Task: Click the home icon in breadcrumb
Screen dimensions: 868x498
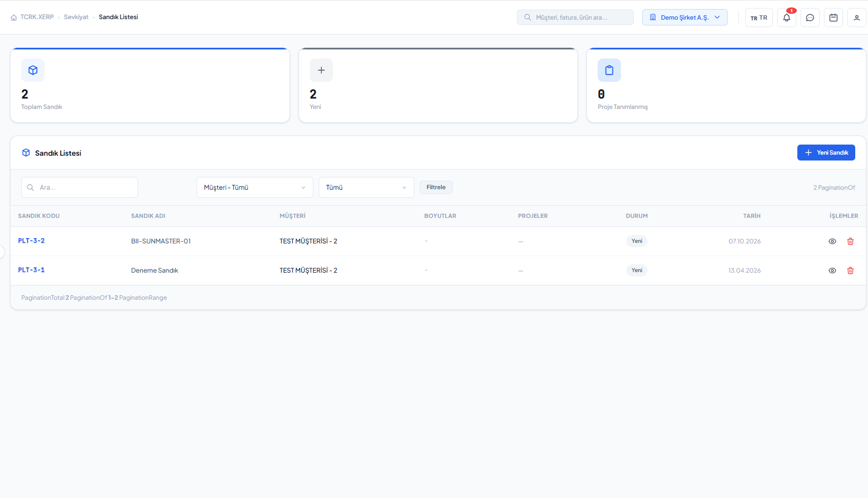Action: click(x=14, y=18)
